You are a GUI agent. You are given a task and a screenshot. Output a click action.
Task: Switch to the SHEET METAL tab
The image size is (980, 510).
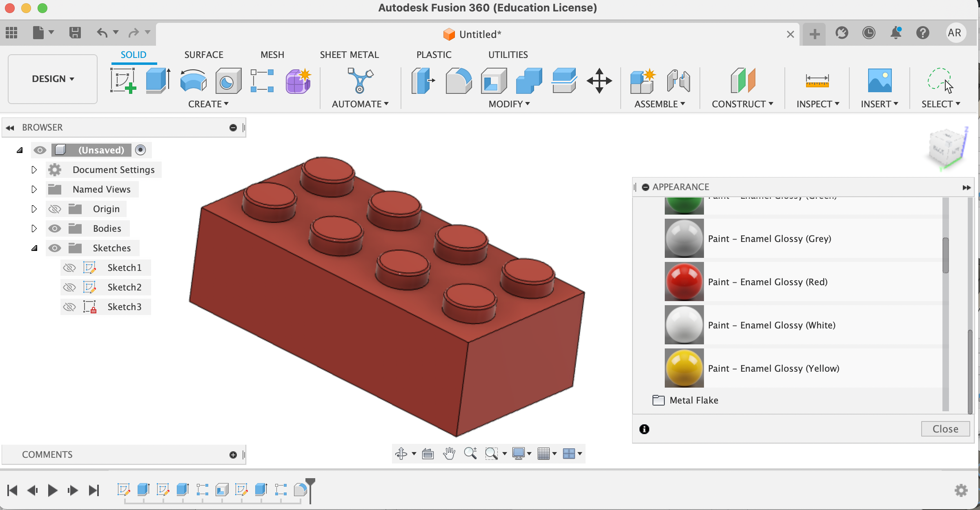pyautogui.click(x=349, y=55)
